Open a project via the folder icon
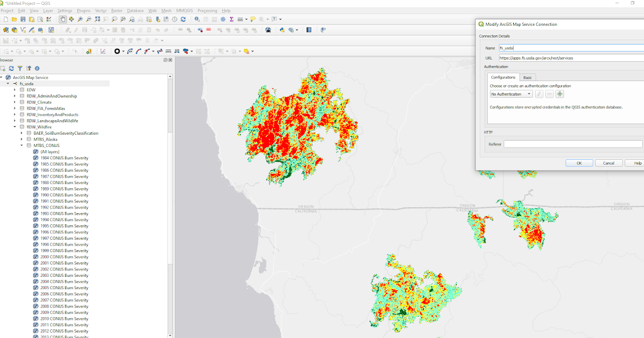The height and width of the screenshot is (338, 644). (x=14, y=19)
